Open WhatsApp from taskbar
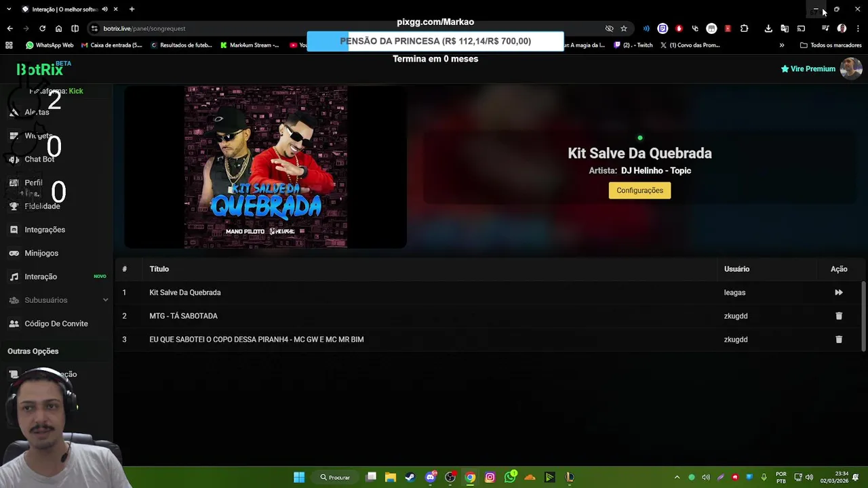 [x=510, y=477]
